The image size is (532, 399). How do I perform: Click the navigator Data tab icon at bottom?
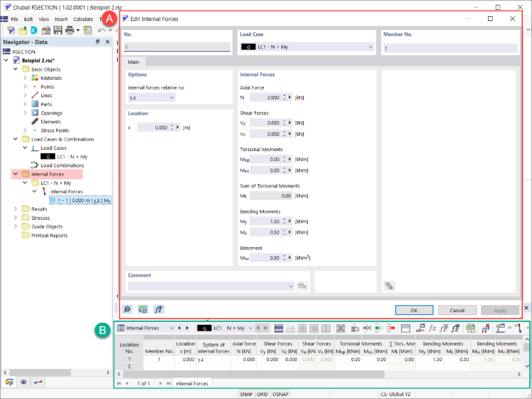point(9,382)
